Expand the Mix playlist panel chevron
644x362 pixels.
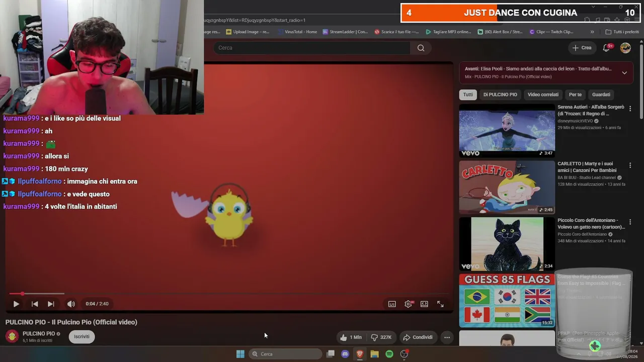[624, 72]
